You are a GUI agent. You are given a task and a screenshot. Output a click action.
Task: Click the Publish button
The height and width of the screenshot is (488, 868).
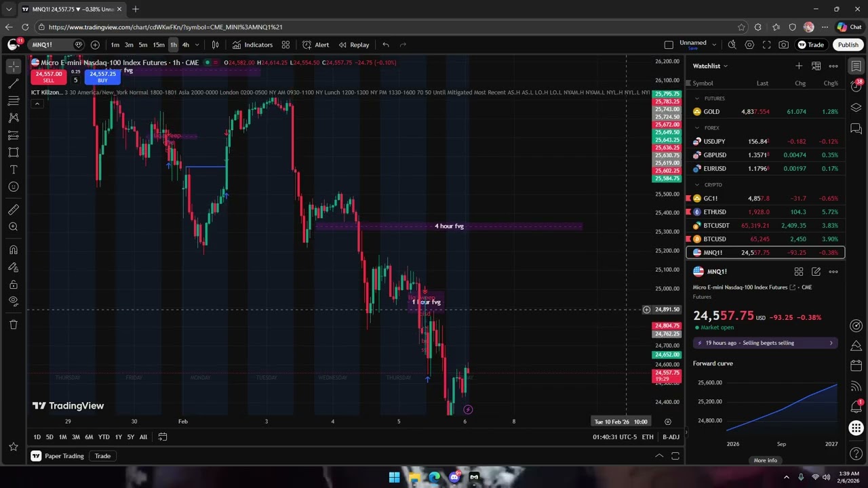(x=848, y=45)
